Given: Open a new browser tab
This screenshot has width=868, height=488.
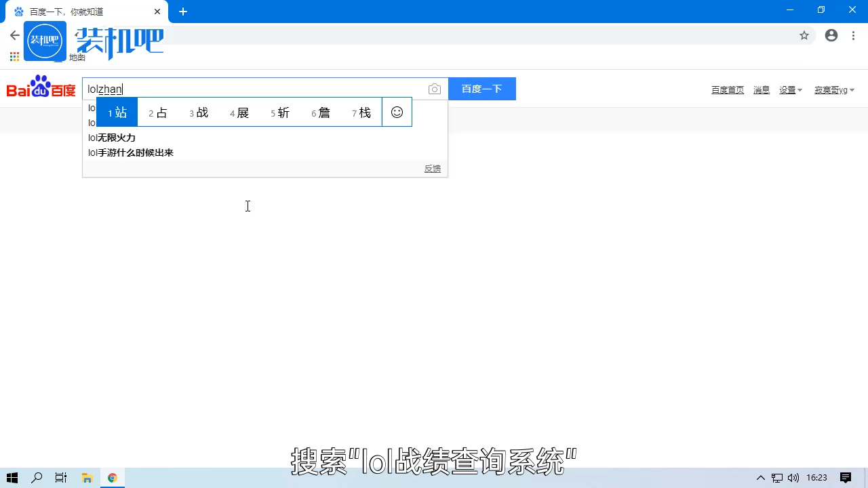Looking at the screenshot, I should 183,12.
